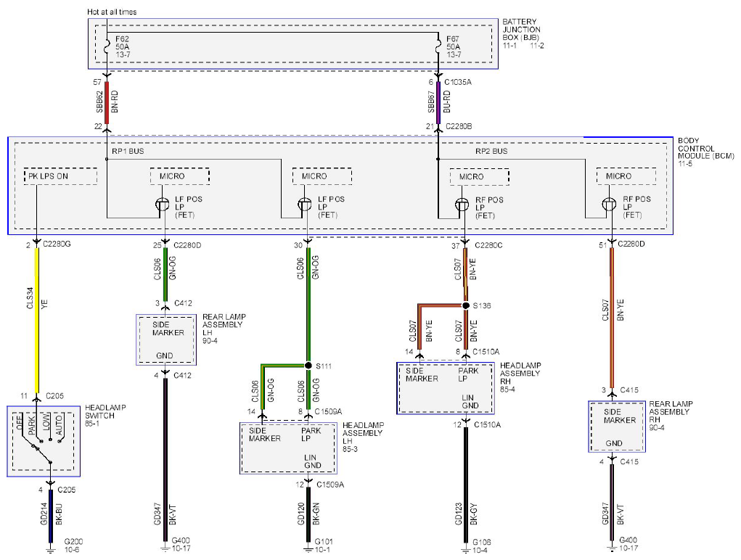Click the GD123 BK-GY wire label
The image size is (741, 560).
(466, 514)
